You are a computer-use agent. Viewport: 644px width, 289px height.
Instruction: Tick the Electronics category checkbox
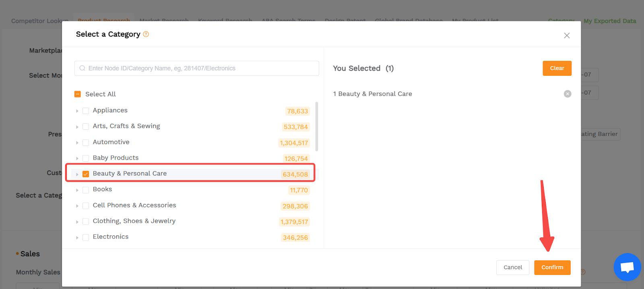click(x=86, y=237)
